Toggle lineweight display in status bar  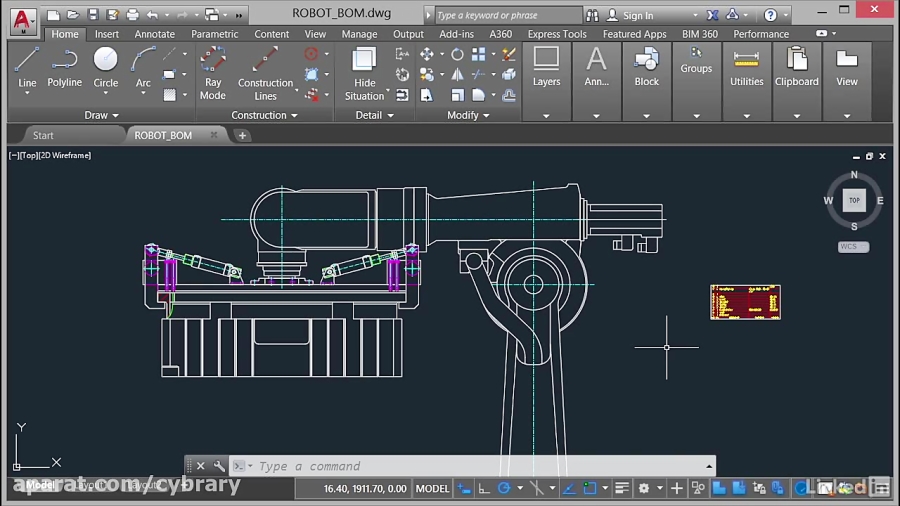(621, 488)
